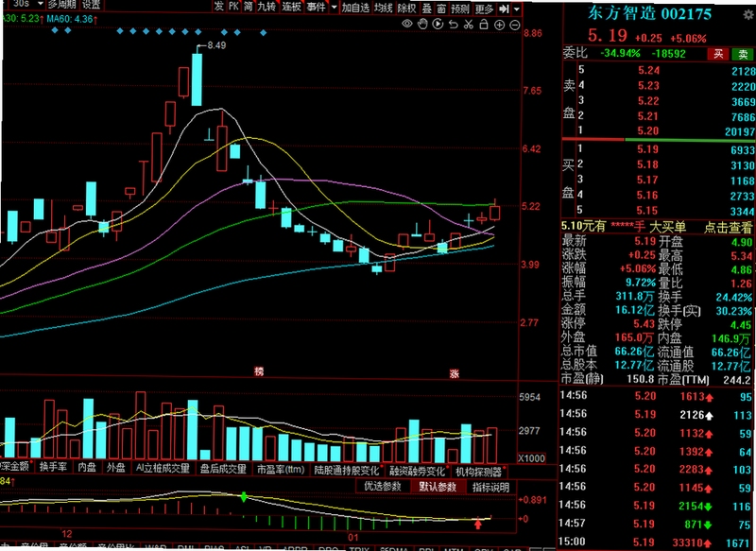Click the arrow-to-bar collapse icon
The height and width of the screenshot is (551, 756).
click(x=504, y=9)
